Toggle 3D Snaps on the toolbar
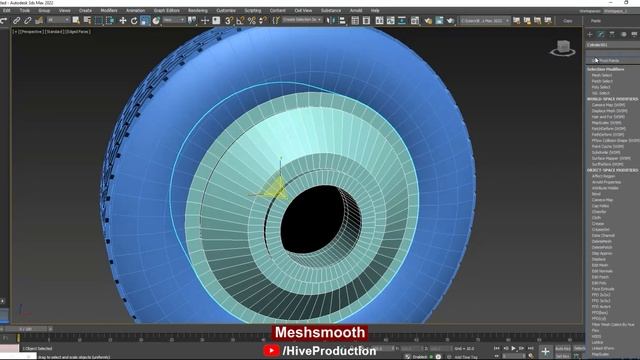 (x=229, y=20)
